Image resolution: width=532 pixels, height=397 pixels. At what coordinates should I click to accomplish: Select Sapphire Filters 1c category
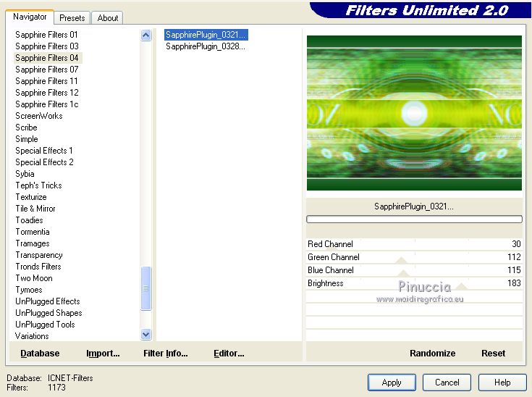pos(47,104)
